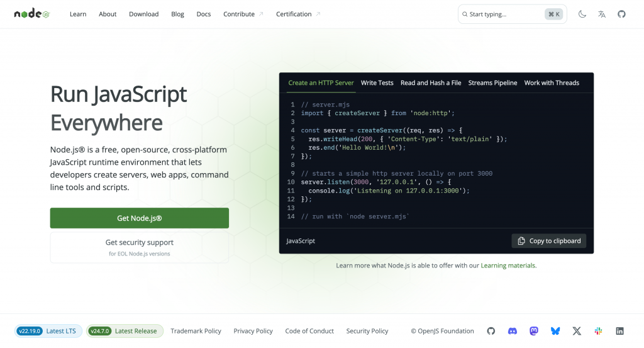Open the Trademark Policy link
644x348 pixels.
tap(196, 331)
